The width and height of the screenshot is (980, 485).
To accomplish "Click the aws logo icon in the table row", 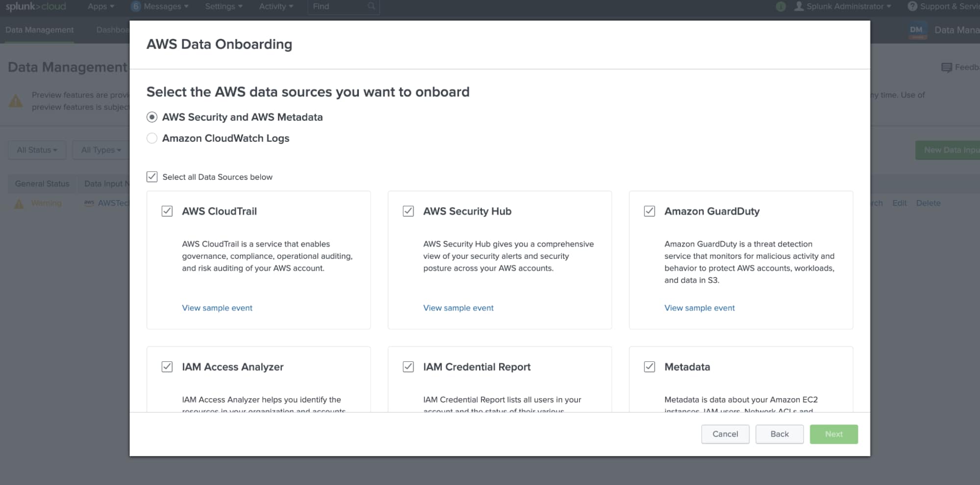I will coord(89,203).
